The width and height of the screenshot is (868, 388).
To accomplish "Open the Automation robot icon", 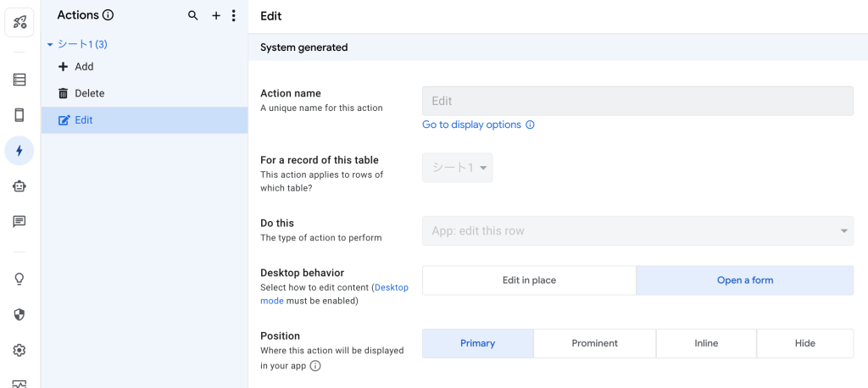I will [19, 186].
